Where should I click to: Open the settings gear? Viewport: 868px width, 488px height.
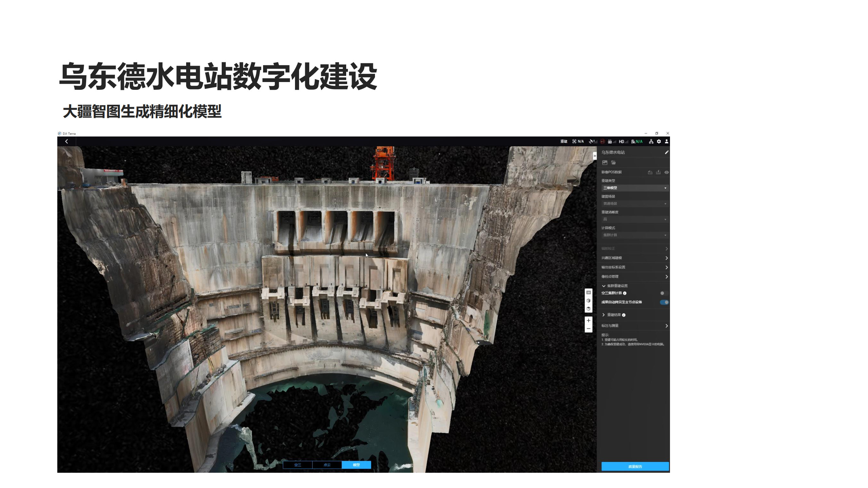coord(659,142)
